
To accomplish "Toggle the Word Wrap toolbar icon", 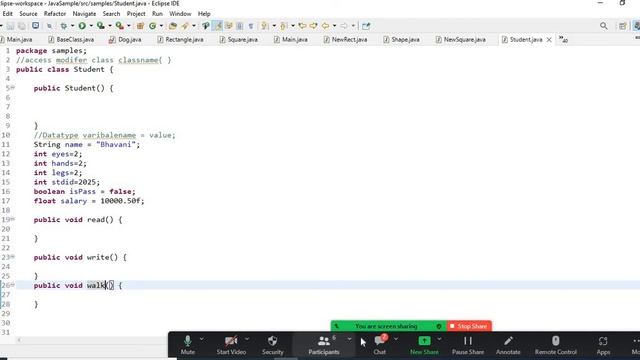I will coord(229,26).
